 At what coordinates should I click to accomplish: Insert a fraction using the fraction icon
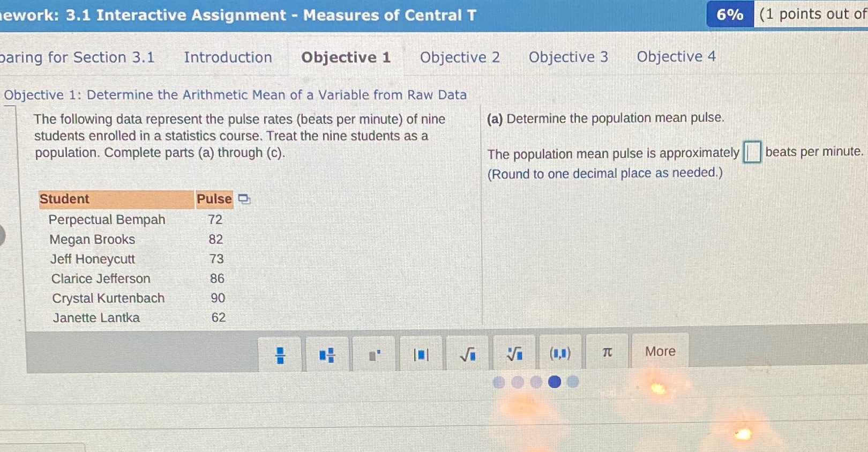tap(280, 353)
